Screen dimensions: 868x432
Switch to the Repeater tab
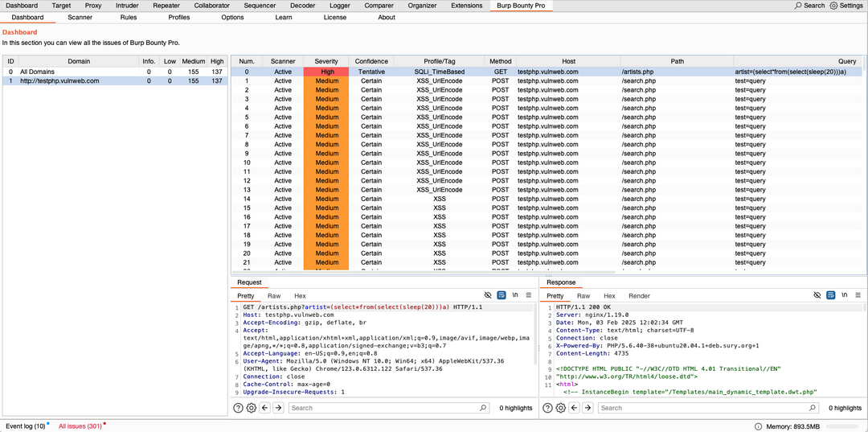coord(166,6)
